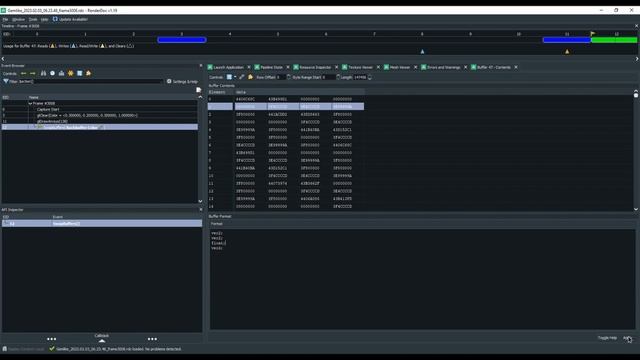Edit the Length field
640x360 pixels.
(x=360, y=77)
